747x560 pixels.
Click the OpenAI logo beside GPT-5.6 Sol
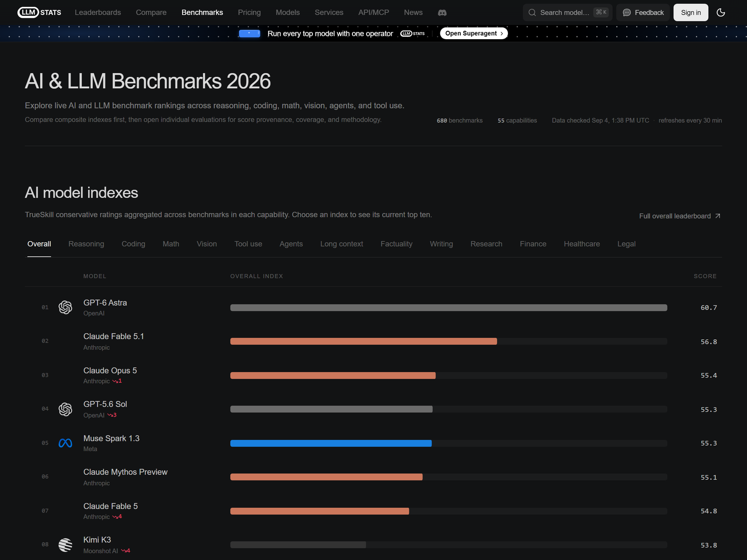point(65,409)
